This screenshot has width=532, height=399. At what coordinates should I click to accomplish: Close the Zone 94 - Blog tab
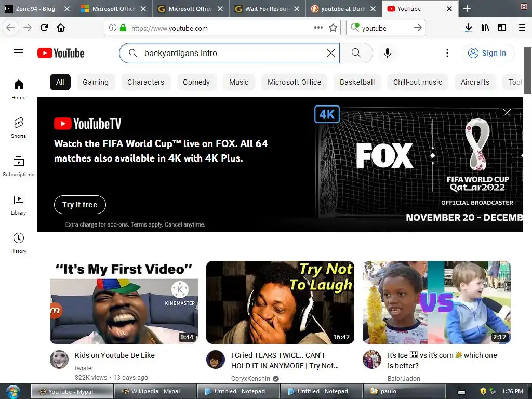click(x=67, y=9)
